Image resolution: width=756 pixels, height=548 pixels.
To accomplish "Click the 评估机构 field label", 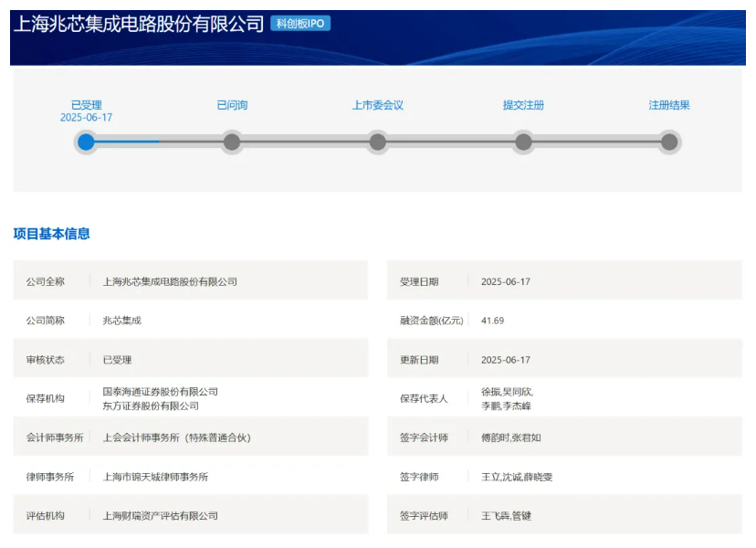I will 46,516.
